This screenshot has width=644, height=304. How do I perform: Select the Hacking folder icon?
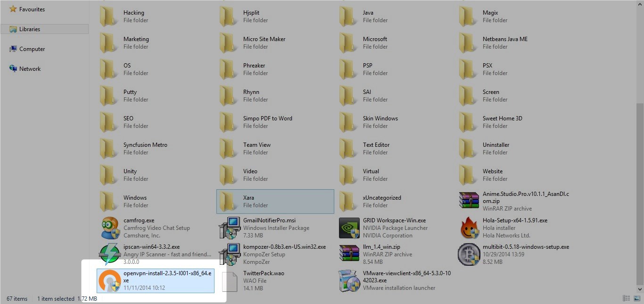[109, 17]
